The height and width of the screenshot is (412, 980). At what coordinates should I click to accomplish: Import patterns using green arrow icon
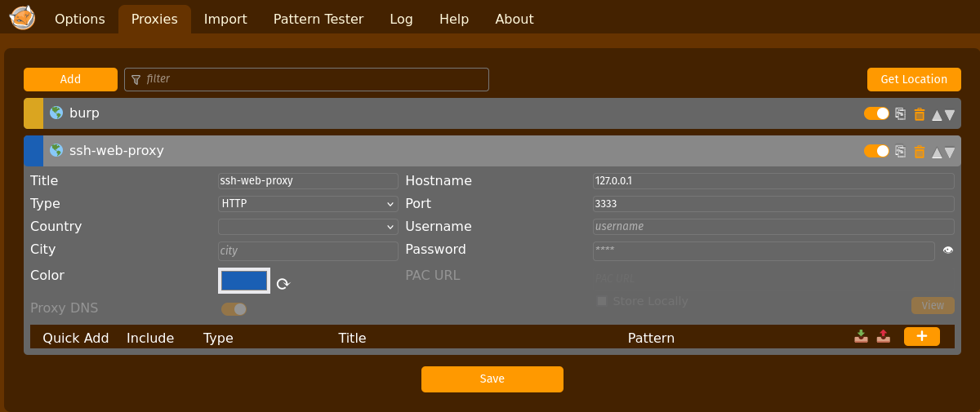(861, 336)
